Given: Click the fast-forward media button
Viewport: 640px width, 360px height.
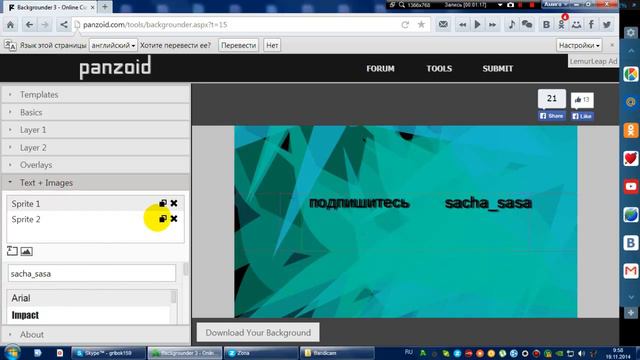Looking at the screenshot, I should 493,25.
